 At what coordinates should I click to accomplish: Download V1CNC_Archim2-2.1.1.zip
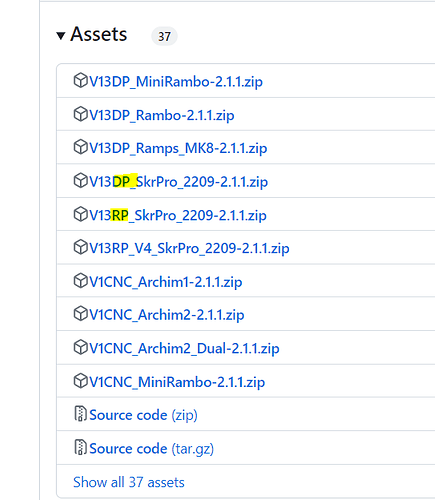(x=167, y=315)
